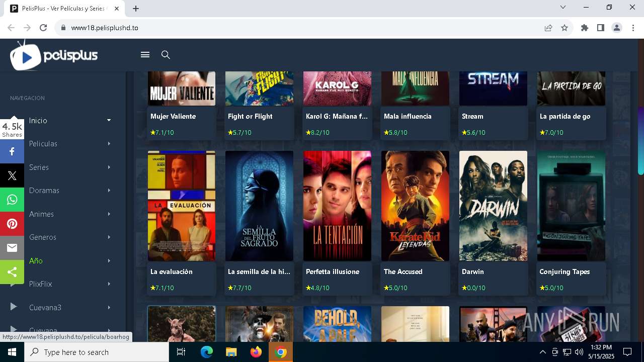Select the PelisPlus browser tab
The image size is (644, 362).
65,9
